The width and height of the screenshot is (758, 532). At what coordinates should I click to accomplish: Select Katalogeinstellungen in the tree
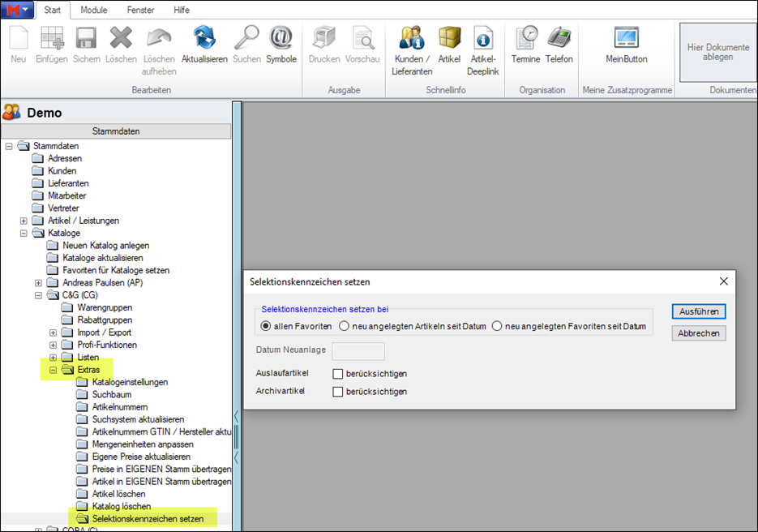click(130, 382)
